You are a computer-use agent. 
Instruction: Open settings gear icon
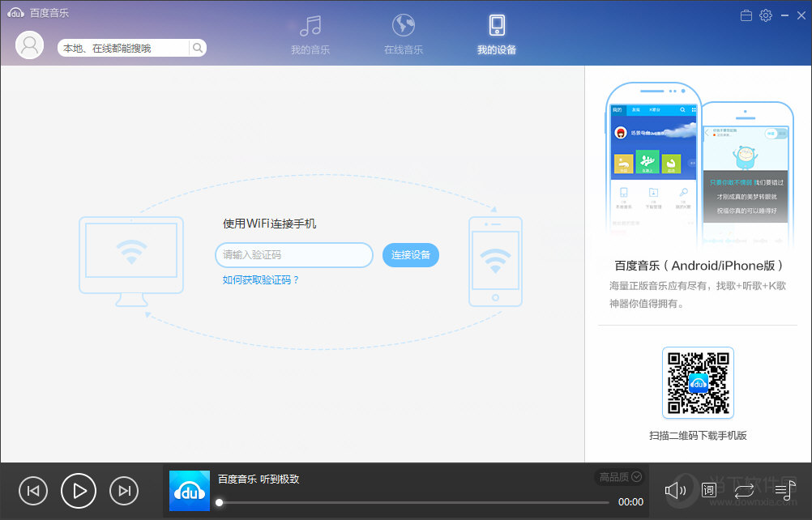pyautogui.click(x=766, y=15)
